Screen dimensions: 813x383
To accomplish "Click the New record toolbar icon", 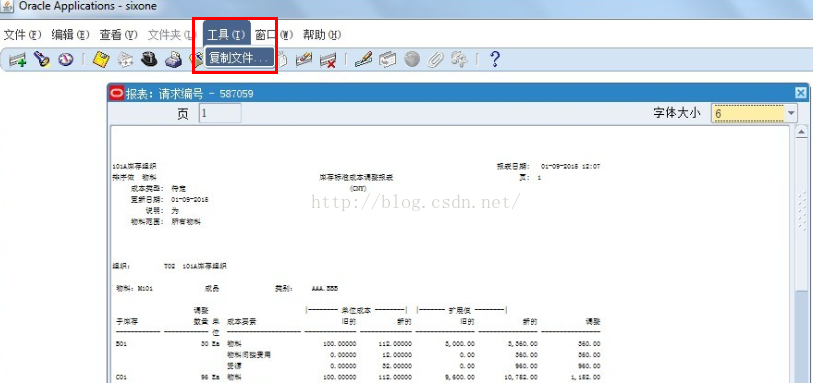I will click(18, 60).
